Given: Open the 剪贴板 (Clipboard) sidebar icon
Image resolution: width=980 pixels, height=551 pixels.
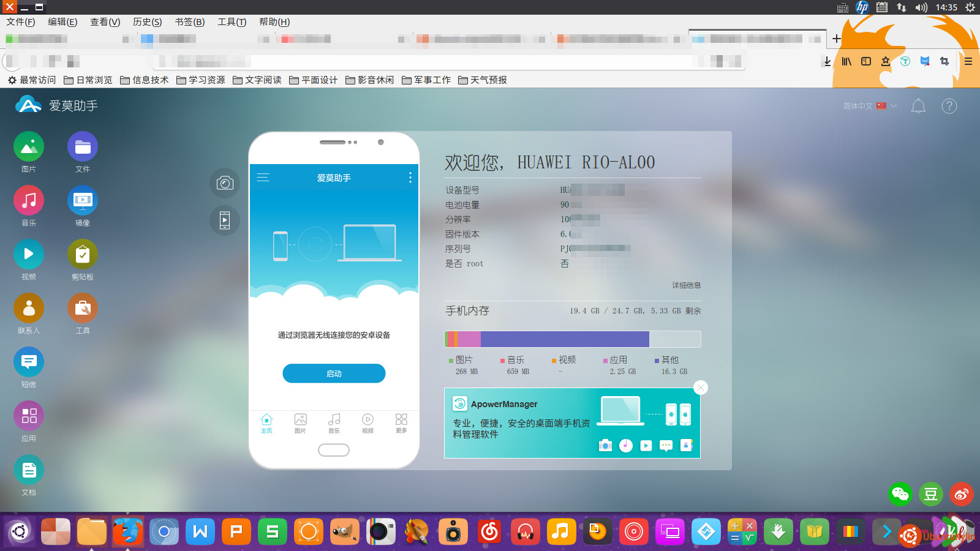Looking at the screenshot, I should tap(83, 255).
